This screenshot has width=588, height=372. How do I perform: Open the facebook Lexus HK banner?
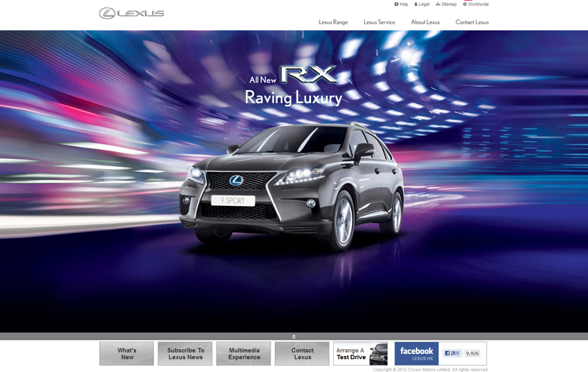tap(416, 353)
